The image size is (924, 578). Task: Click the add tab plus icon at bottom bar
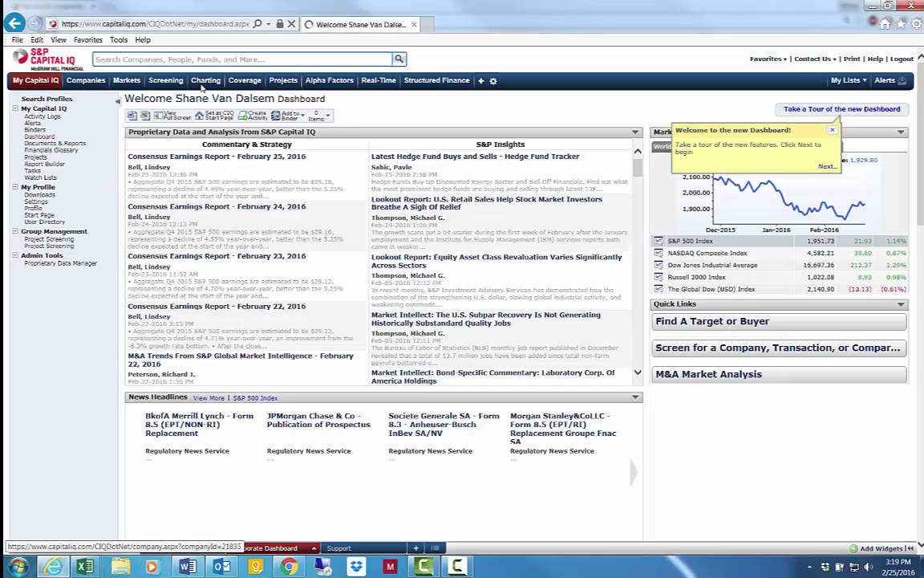point(415,548)
